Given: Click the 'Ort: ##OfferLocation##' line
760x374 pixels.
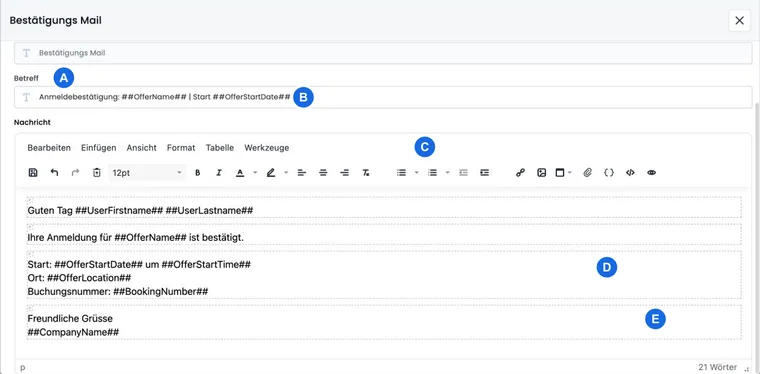Looking at the screenshot, I should coord(79,278).
